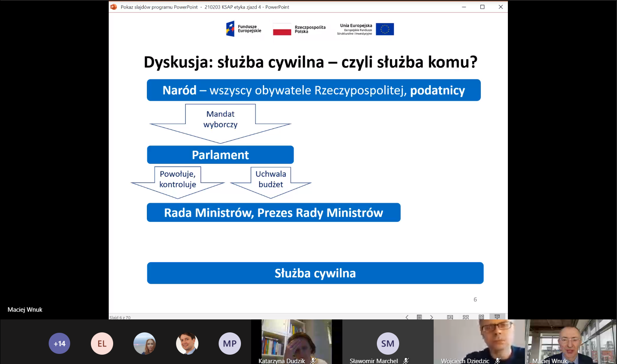Click the PowerPoint logo in title bar
617x364 pixels.
(114, 7)
